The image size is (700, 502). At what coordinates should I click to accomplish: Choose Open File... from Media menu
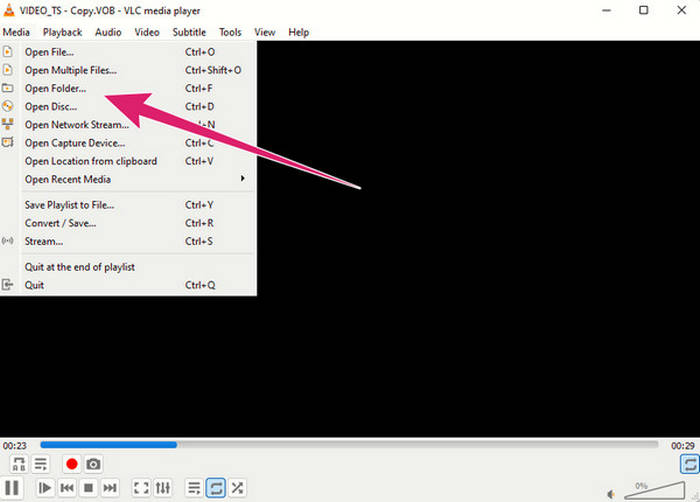pos(129,52)
